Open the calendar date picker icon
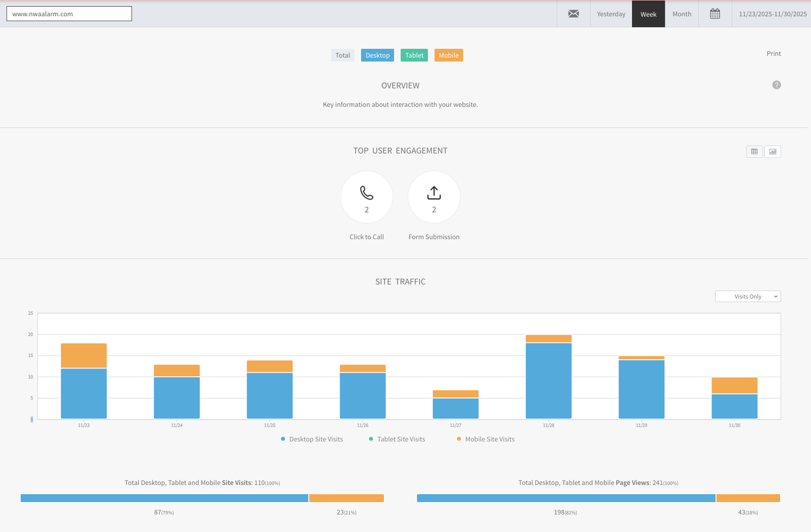811x532 pixels. tap(715, 14)
